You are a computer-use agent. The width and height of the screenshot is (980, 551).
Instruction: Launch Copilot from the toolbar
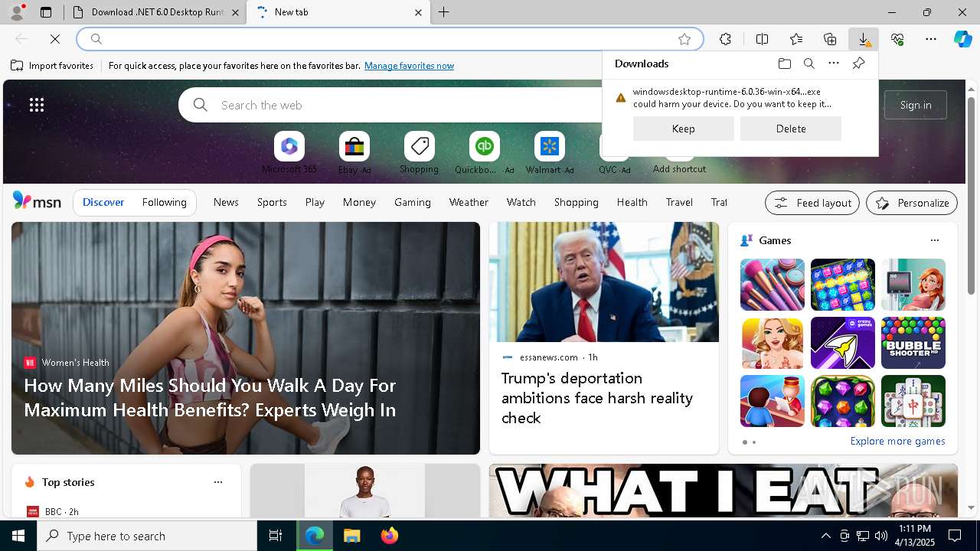point(962,39)
